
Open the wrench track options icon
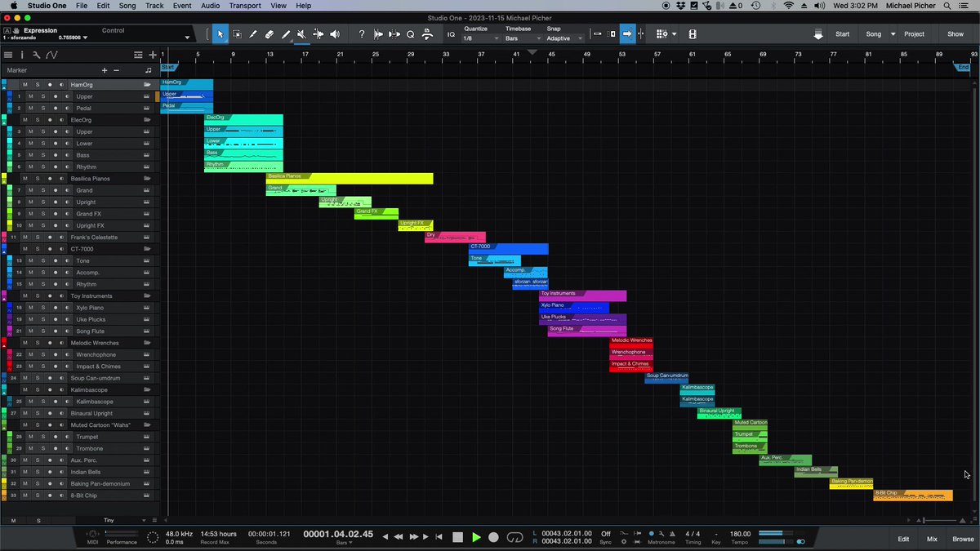[36, 55]
